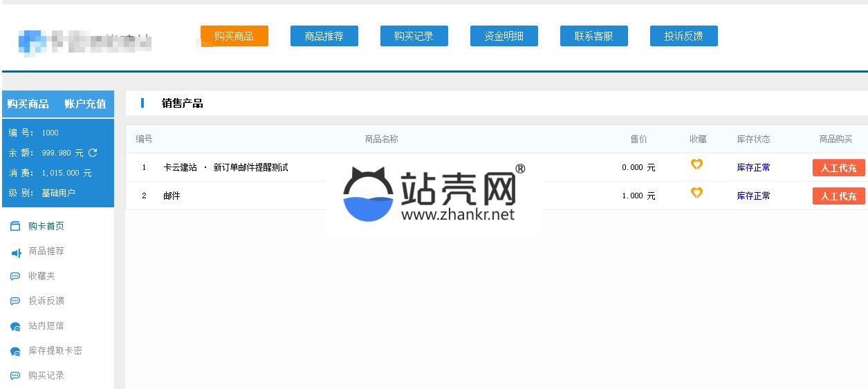Click the 1.000 元 price cell
868x389 pixels.
[x=638, y=196]
